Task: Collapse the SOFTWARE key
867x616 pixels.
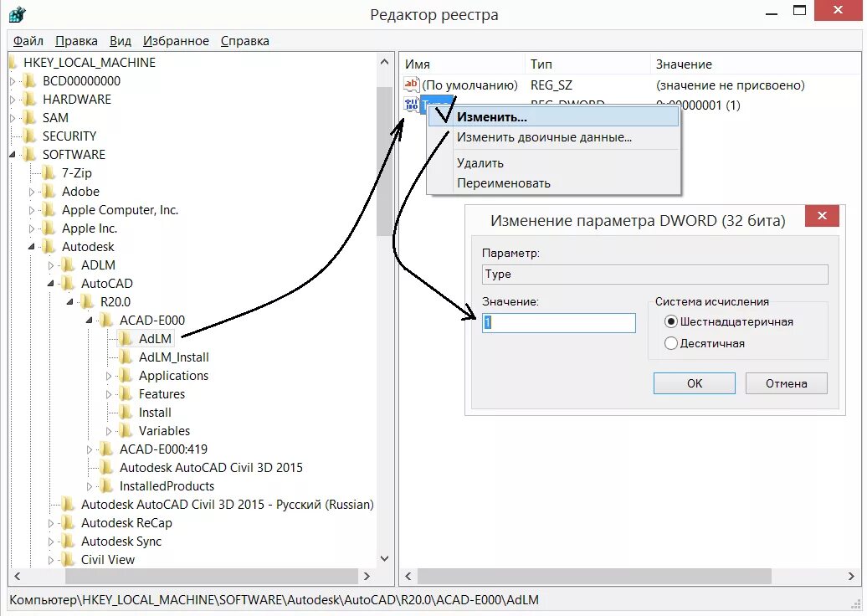Action: pos(13,155)
